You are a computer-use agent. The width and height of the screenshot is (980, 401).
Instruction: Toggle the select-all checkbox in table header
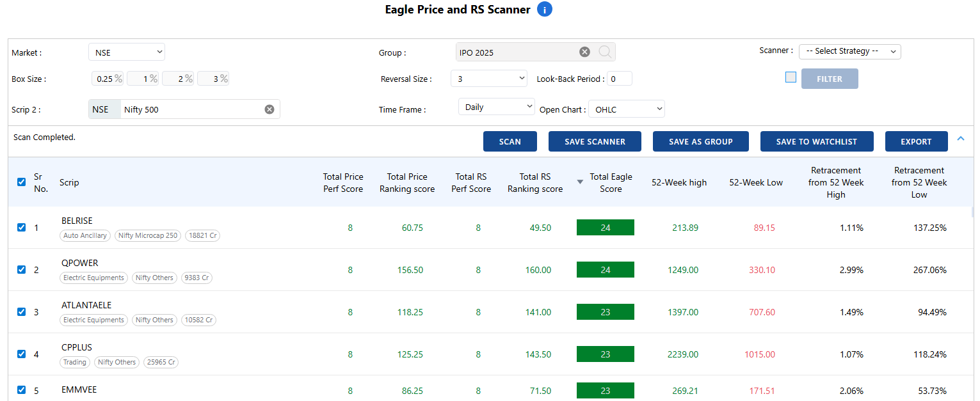tap(22, 182)
